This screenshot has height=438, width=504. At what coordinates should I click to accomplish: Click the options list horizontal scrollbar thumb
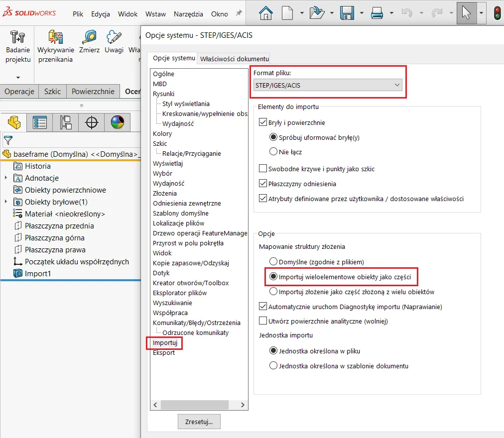(x=194, y=405)
